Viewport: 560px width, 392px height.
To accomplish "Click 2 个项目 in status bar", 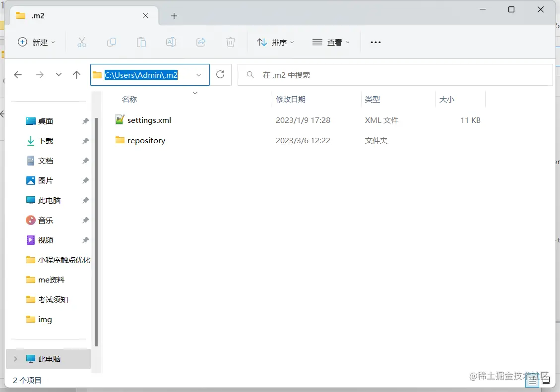I will click(27, 380).
